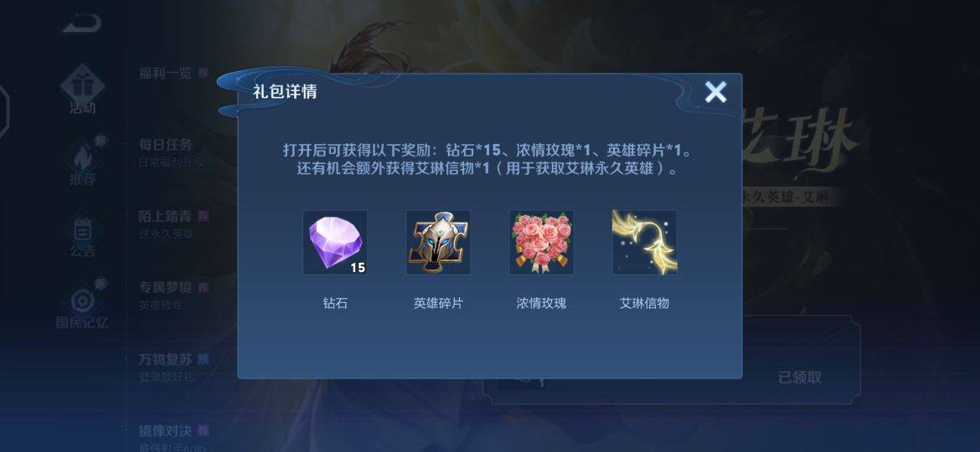
Task: Tap the pink rose bouquet icon
Action: 541,242
